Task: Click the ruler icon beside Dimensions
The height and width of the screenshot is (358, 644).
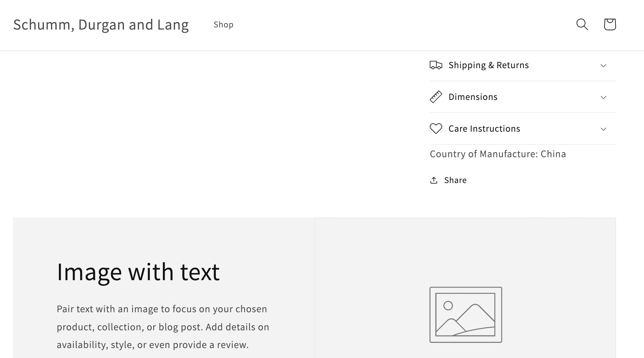Action: (436, 97)
